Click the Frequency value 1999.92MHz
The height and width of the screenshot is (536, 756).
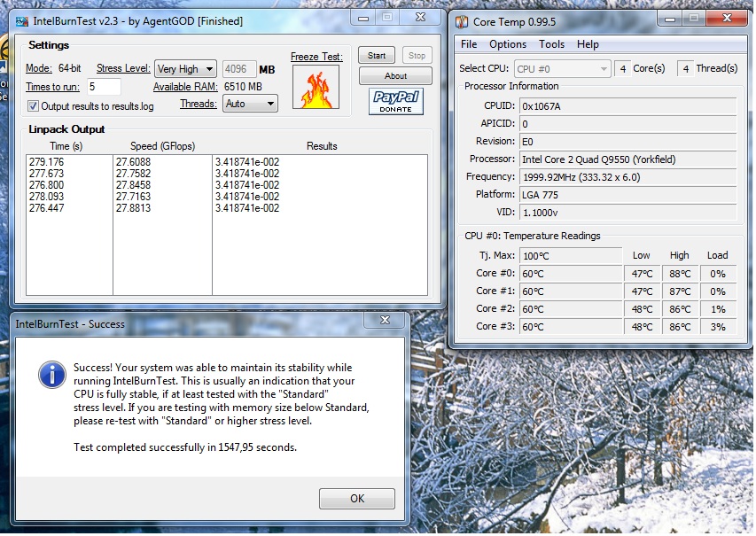[x=627, y=177]
